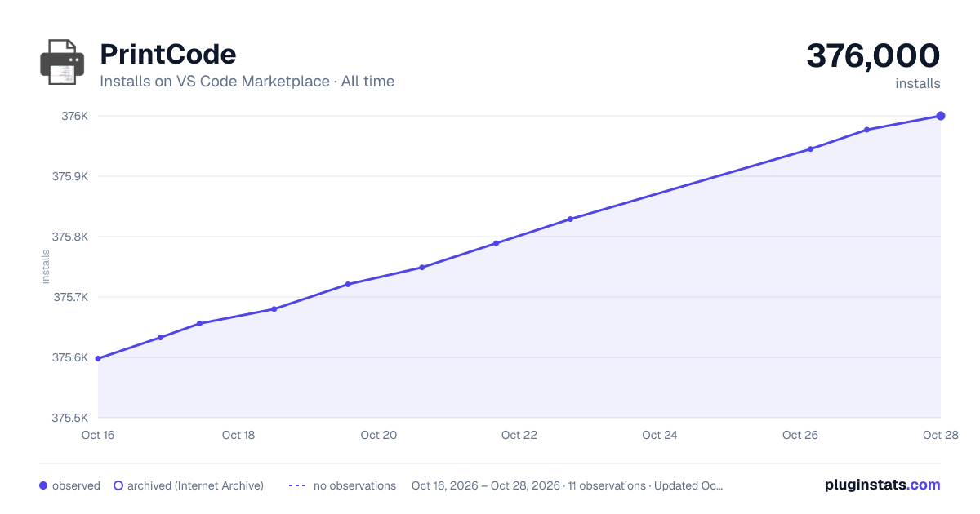Click the 375.5K y-axis label
This screenshot has height=514, width=980.
(70, 418)
